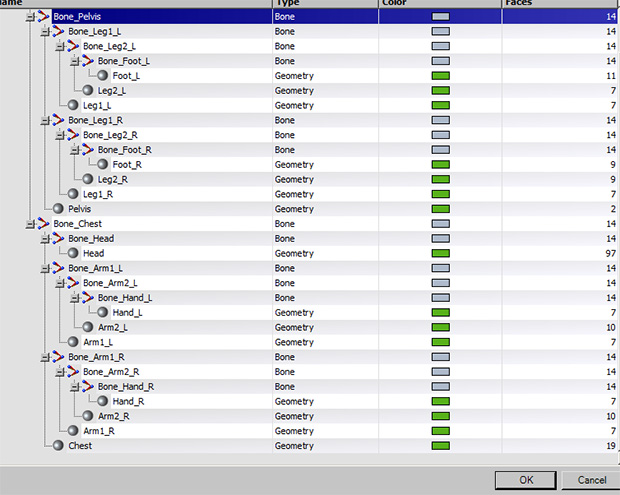Click the bone icon beside Bone_Arm1_L
This screenshot has width=620, height=495.
point(58,268)
